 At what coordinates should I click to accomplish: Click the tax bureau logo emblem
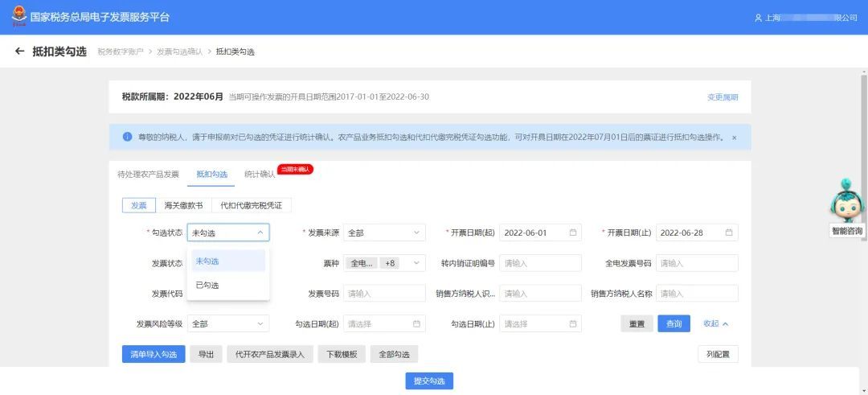point(18,17)
